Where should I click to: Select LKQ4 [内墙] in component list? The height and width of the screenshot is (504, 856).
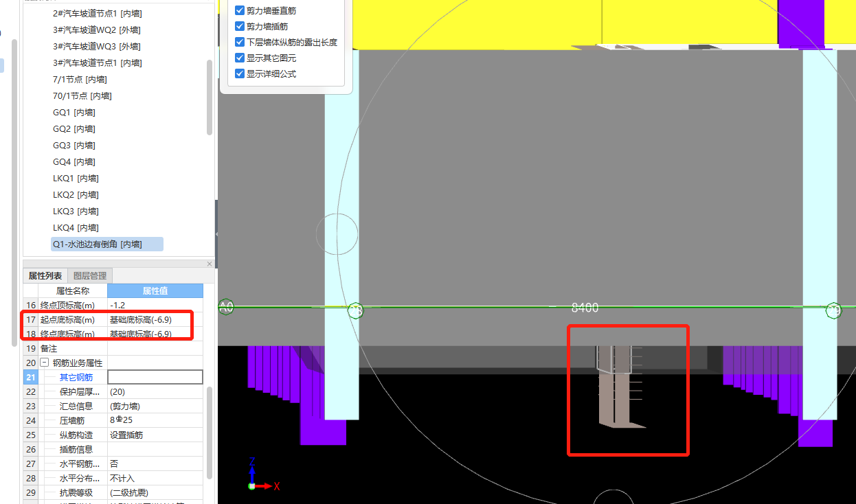[76, 227]
